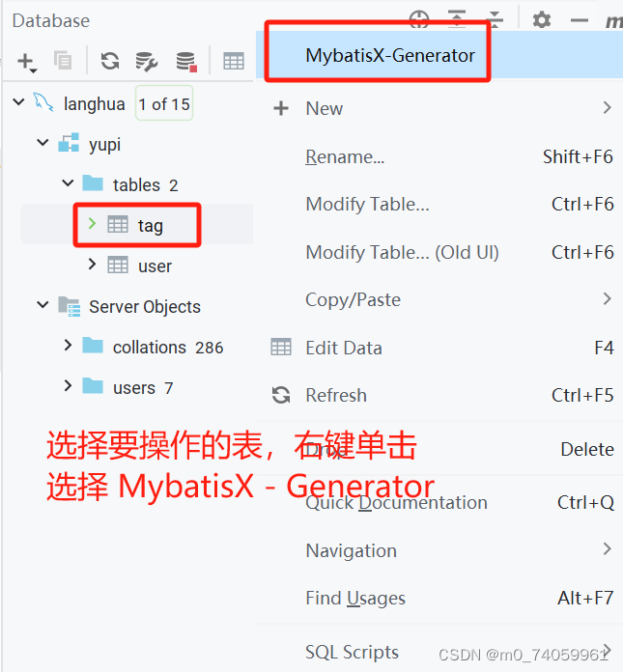623x672 pixels.
Task: Choose MybatisX-Generator from context menu
Action: click(x=439, y=55)
